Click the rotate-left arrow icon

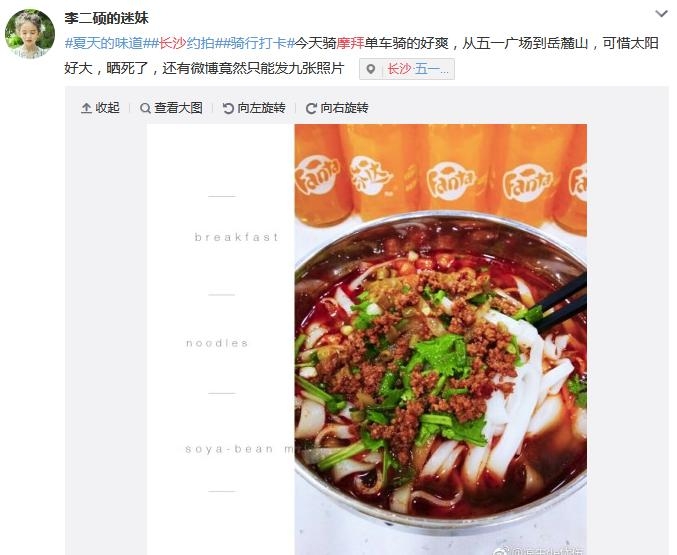pyautogui.click(x=228, y=108)
